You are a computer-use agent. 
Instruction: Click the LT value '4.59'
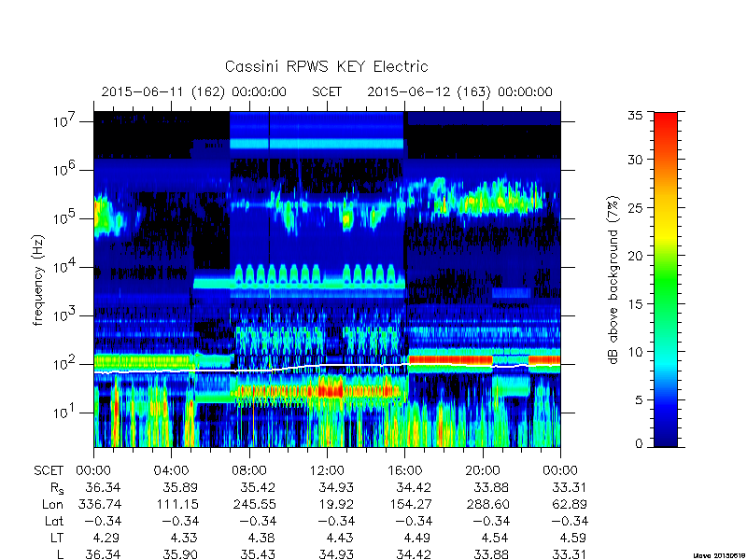[x=572, y=539]
